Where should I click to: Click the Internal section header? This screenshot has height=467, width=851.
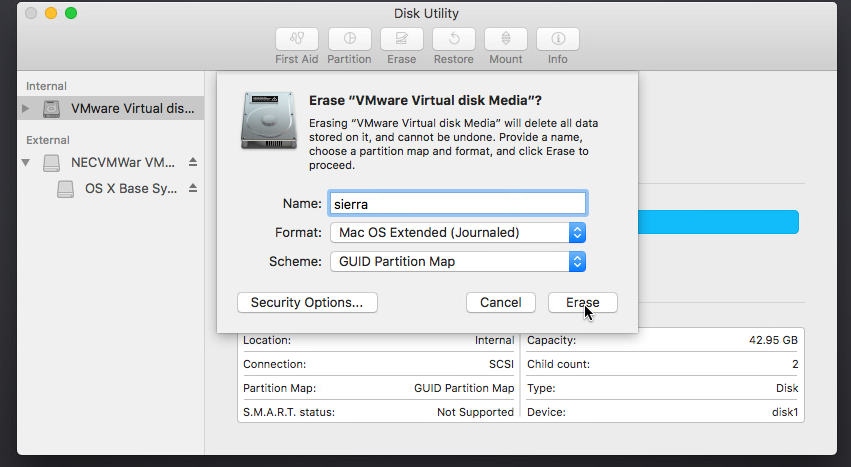(46, 86)
